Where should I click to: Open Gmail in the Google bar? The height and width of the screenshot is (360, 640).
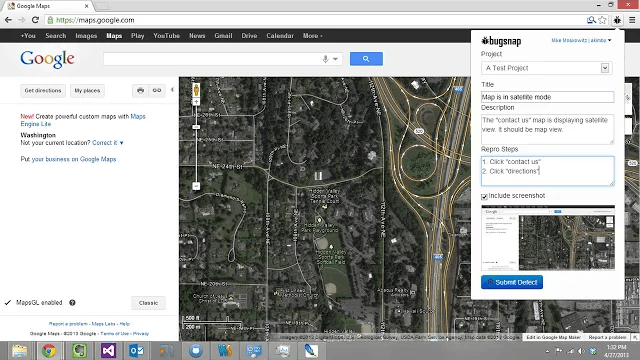point(223,36)
